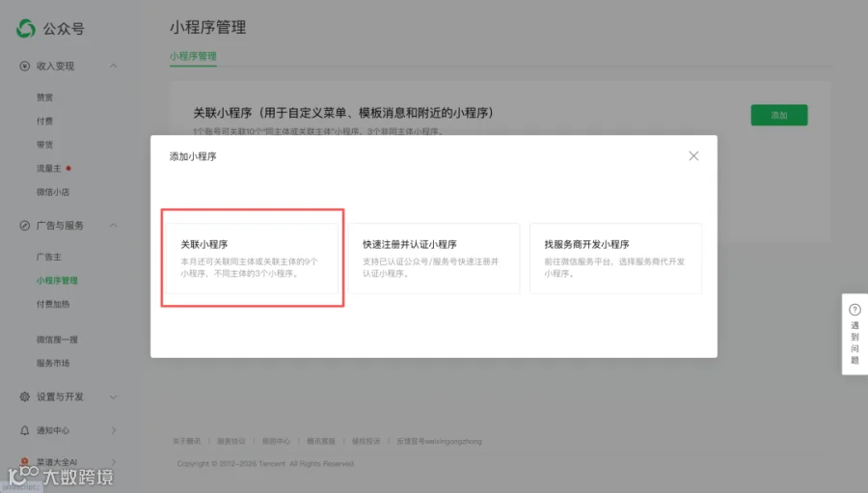Expand the 设置与开发 section chevron
Viewport: 868px width, 493px height.
pyautogui.click(x=113, y=397)
